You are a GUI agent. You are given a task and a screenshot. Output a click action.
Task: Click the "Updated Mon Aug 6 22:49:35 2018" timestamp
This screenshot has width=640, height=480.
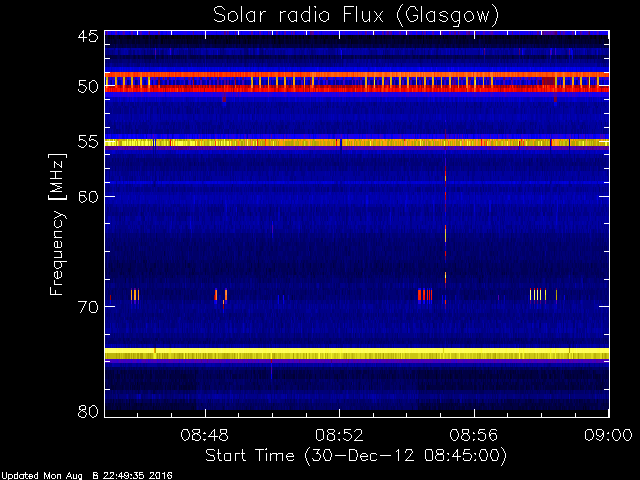(87, 476)
